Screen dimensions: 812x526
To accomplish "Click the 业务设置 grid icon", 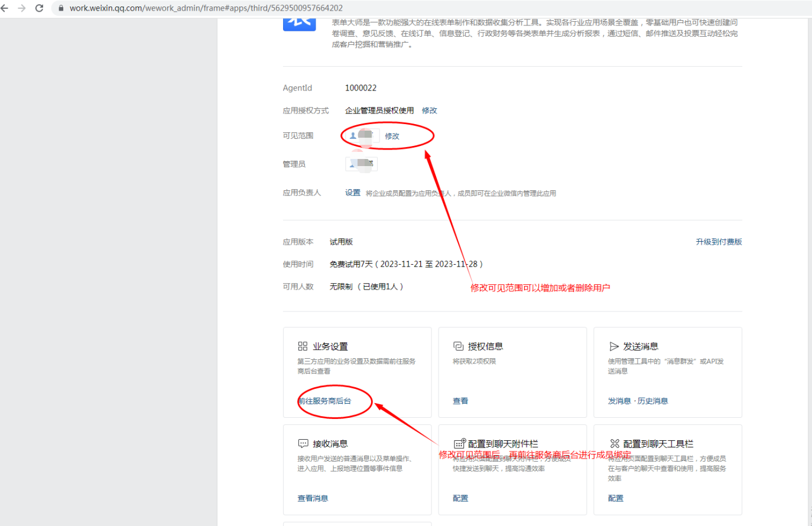I will (x=303, y=346).
